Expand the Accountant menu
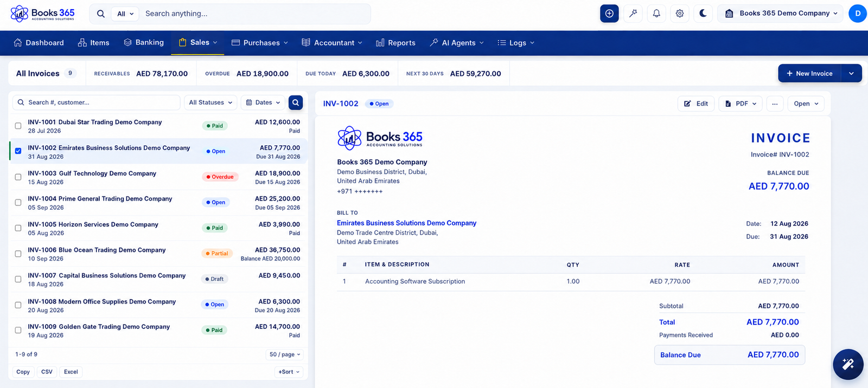This screenshot has width=868, height=388. (x=331, y=43)
